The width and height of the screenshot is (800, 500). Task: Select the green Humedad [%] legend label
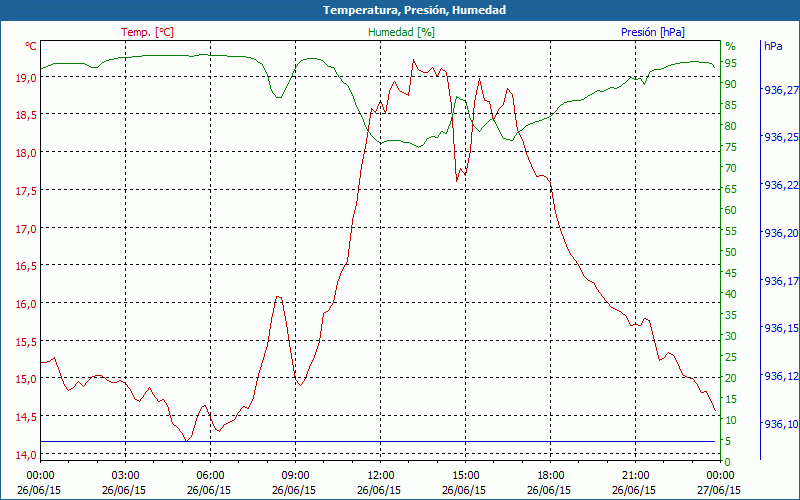click(402, 32)
